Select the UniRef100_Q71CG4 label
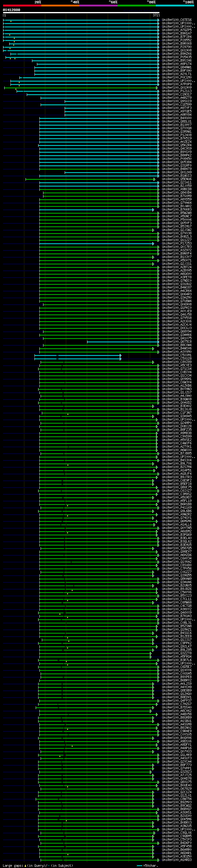Screen dimensions: 197x868 [177, 369]
